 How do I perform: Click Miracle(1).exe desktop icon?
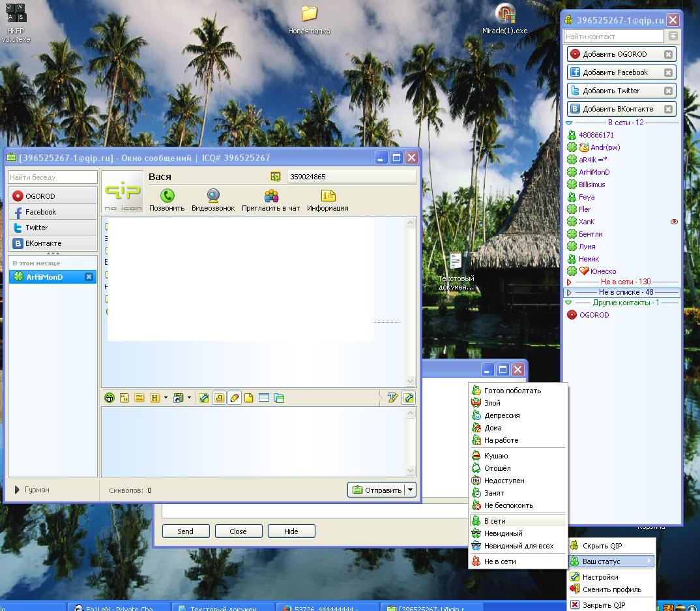point(505,20)
